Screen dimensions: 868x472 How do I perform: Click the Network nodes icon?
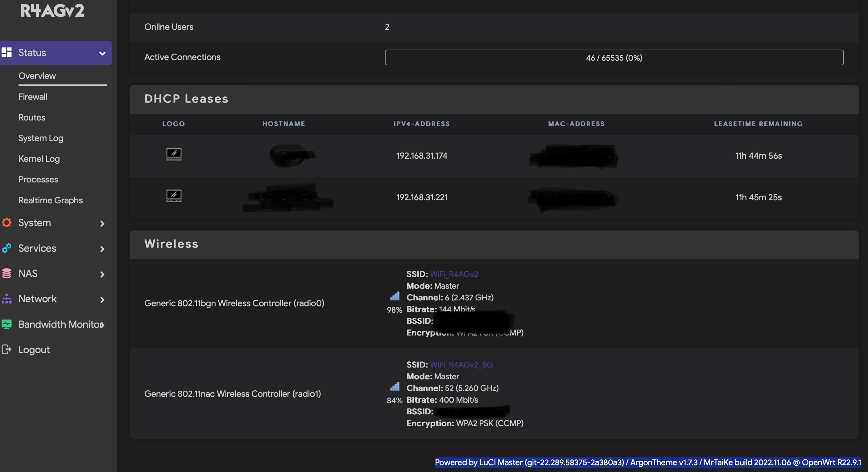coord(7,299)
